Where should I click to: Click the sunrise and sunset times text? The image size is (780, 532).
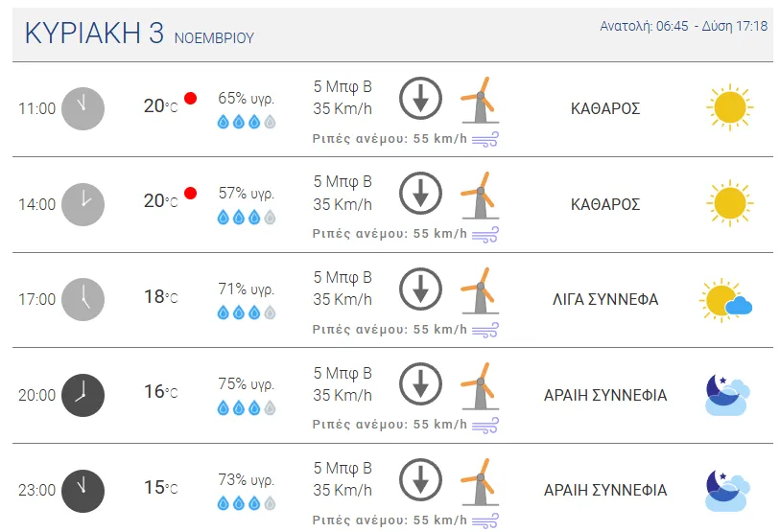(683, 26)
